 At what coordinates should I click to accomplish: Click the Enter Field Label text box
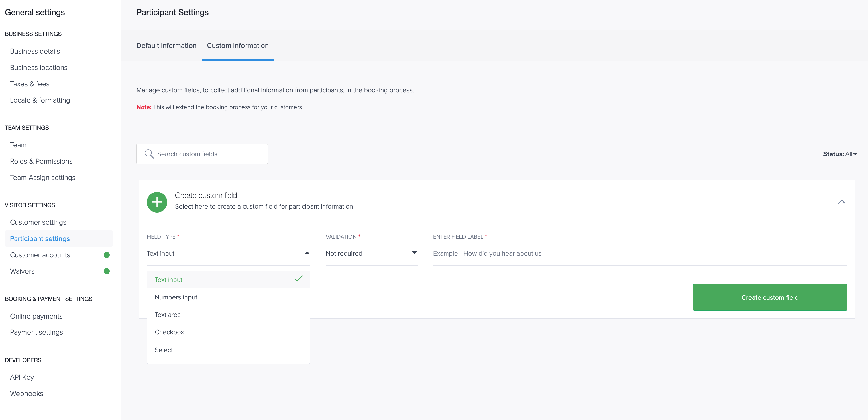pos(640,254)
